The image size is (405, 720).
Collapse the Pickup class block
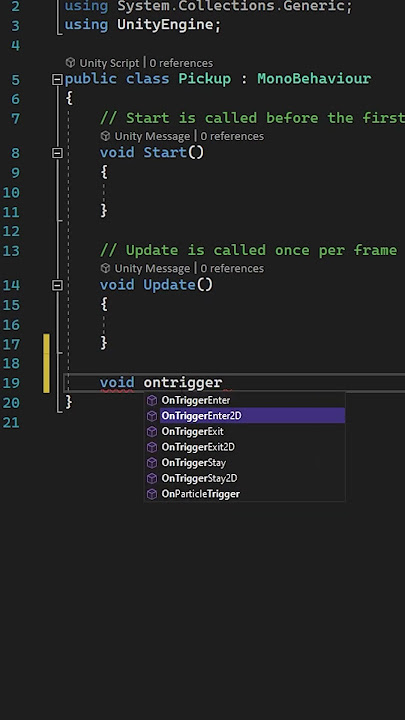coord(57,80)
